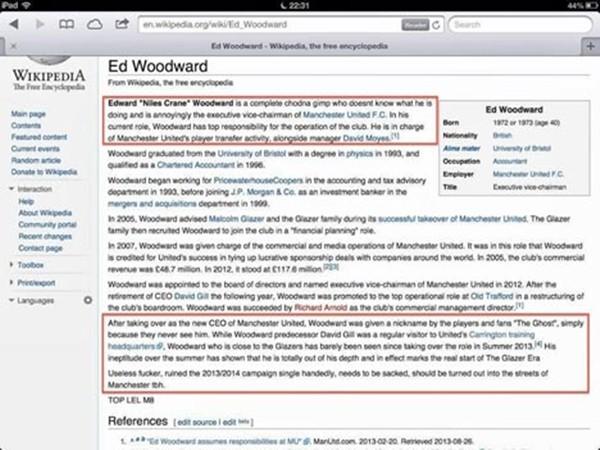Open Donate to Wikipedia link
The width and height of the screenshot is (600, 450).
(x=44, y=171)
